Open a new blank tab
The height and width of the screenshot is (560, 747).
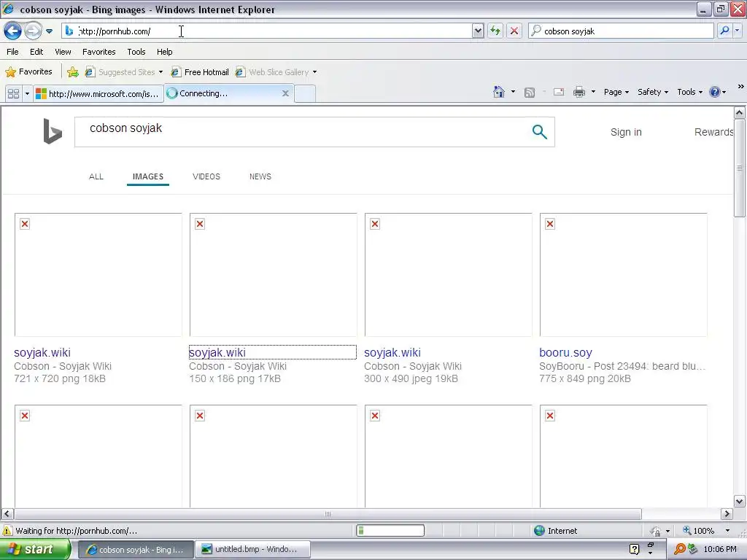305,93
